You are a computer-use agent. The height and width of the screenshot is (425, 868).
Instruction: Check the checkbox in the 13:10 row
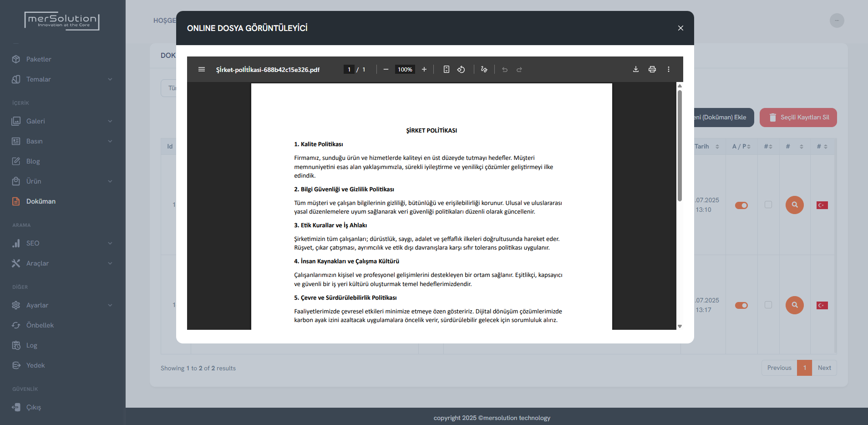(x=768, y=205)
